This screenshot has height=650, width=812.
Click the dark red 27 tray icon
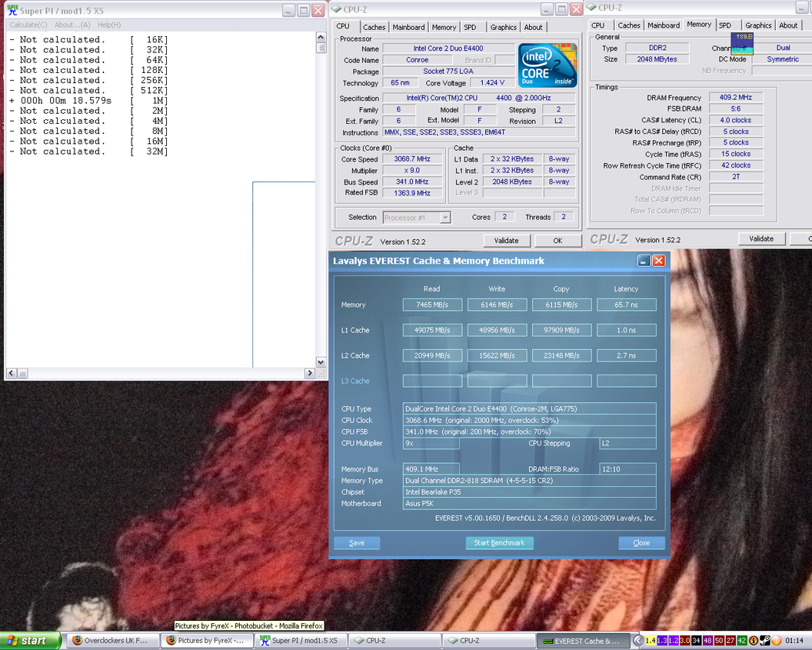730,641
